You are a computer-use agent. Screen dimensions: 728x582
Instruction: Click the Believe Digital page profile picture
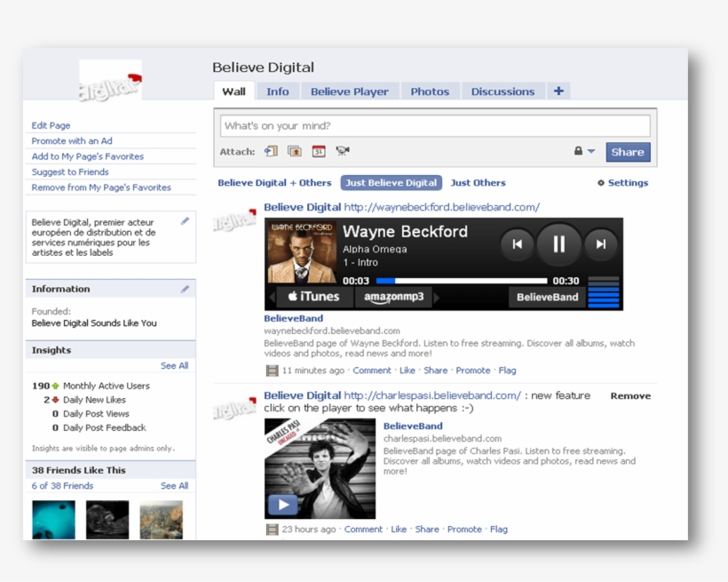pos(110,80)
